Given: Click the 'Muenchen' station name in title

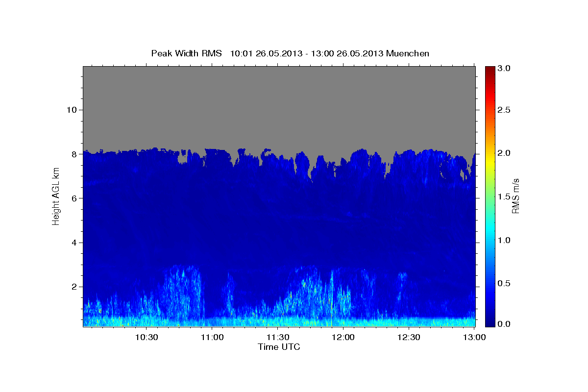Looking at the screenshot, I should coord(408,53).
